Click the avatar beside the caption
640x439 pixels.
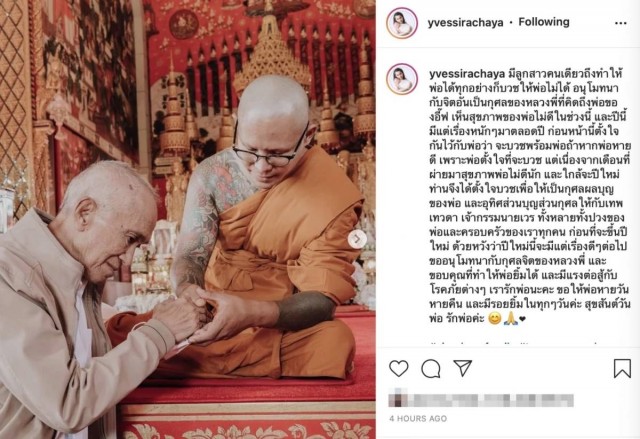coord(402,79)
